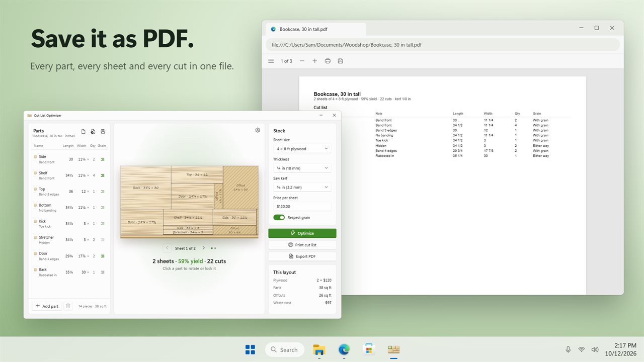644x362 pixels.
Task: Click the PDF viewer address bar
Action: click(443, 45)
